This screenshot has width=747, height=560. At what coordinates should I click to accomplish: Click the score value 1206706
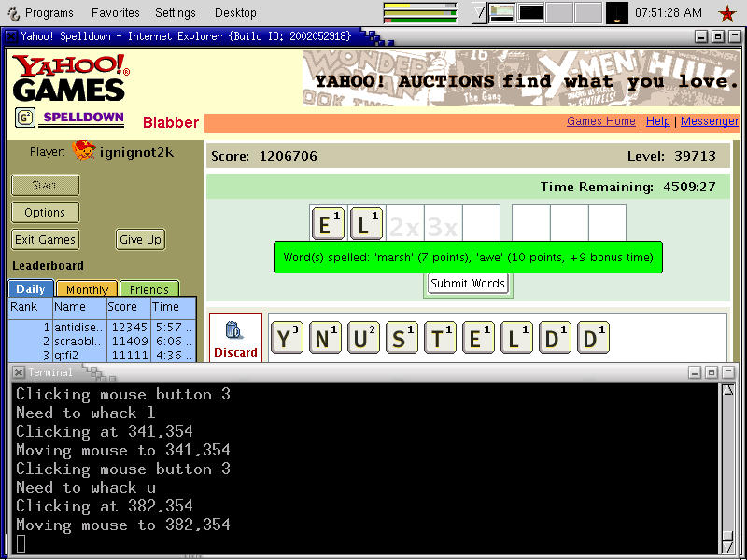pos(289,156)
